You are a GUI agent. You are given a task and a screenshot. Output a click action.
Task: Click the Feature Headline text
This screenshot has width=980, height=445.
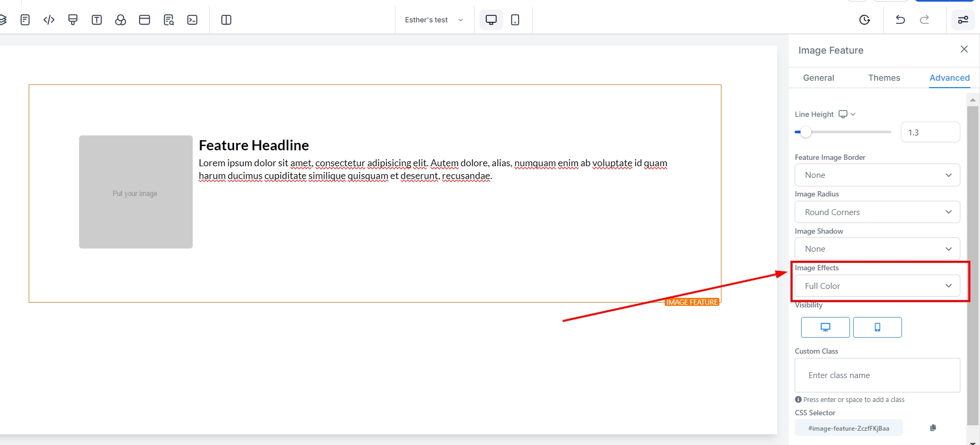pyautogui.click(x=254, y=146)
